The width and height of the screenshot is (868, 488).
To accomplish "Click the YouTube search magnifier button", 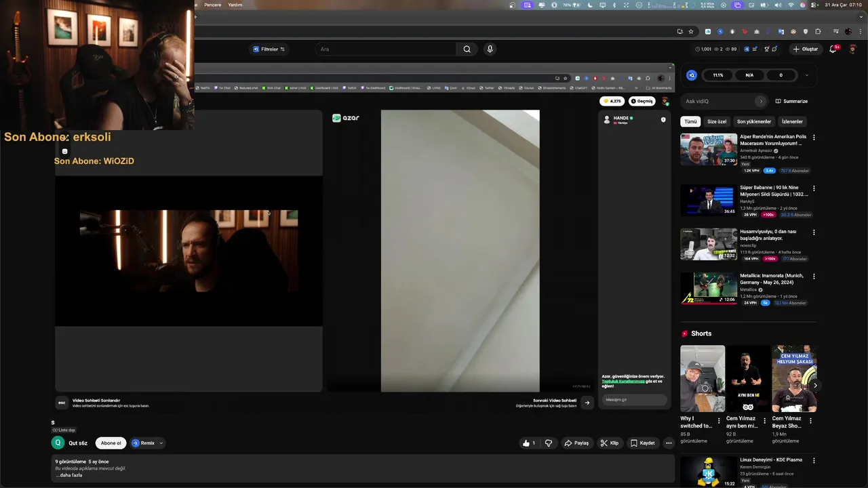I will click(467, 49).
